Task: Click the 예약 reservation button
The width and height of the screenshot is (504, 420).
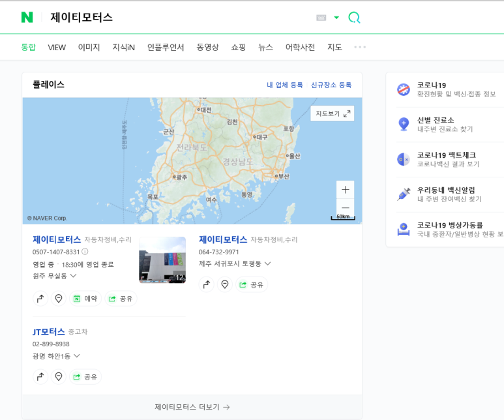Action: pyautogui.click(x=85, y=299)
